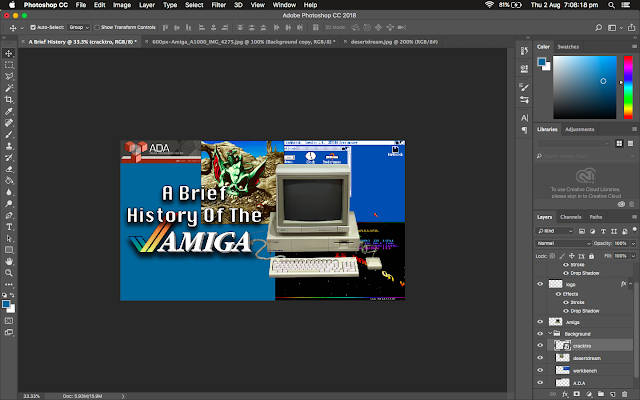Select the Rectangular Marquee tool
The image size is (640, 400).
coord(9,65)
